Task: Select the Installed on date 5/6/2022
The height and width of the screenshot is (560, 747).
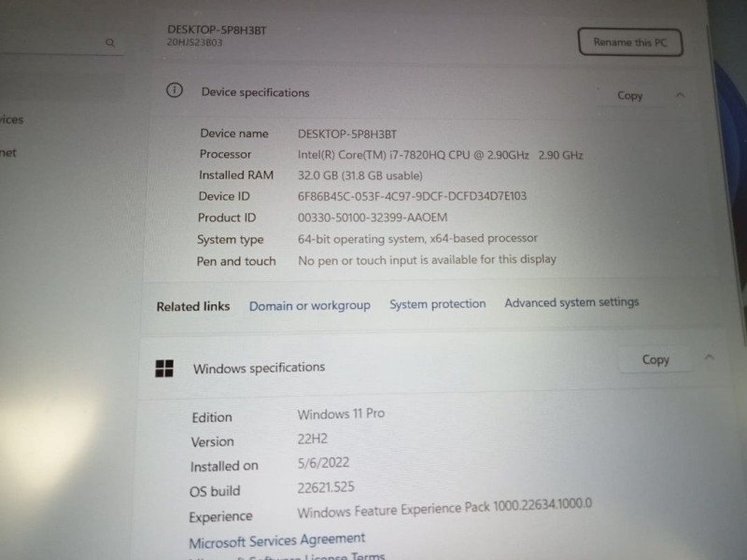Action: coord(323,463)
